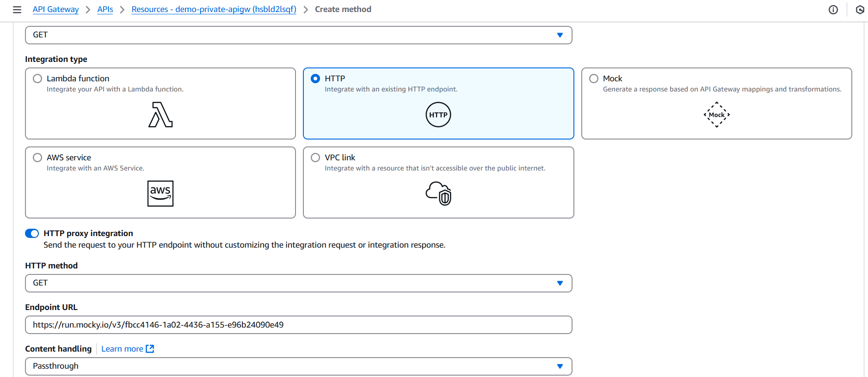Viewport: 868px width, 377px height.
Task: Open the top GET method type dropdown
Action: coord(299,35)
